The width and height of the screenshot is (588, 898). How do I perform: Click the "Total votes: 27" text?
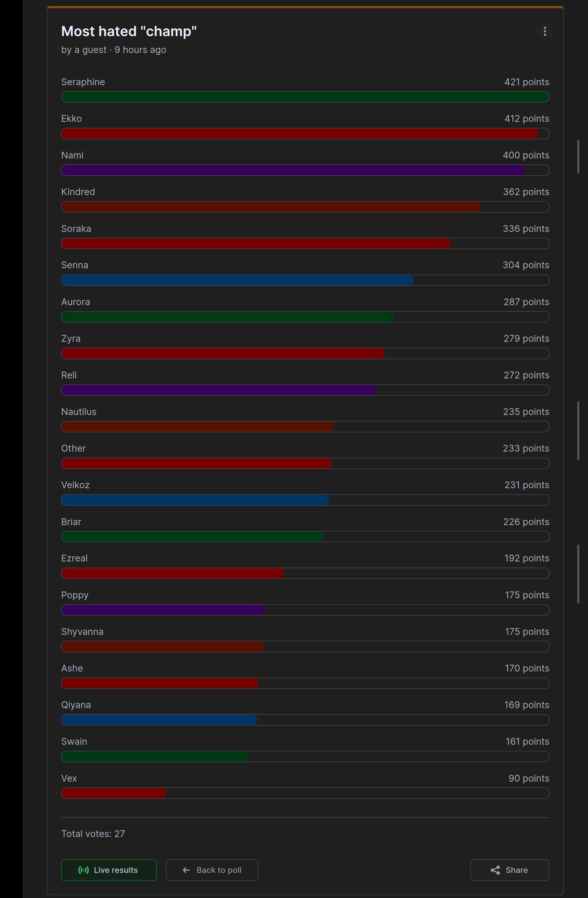click(93, 834)
